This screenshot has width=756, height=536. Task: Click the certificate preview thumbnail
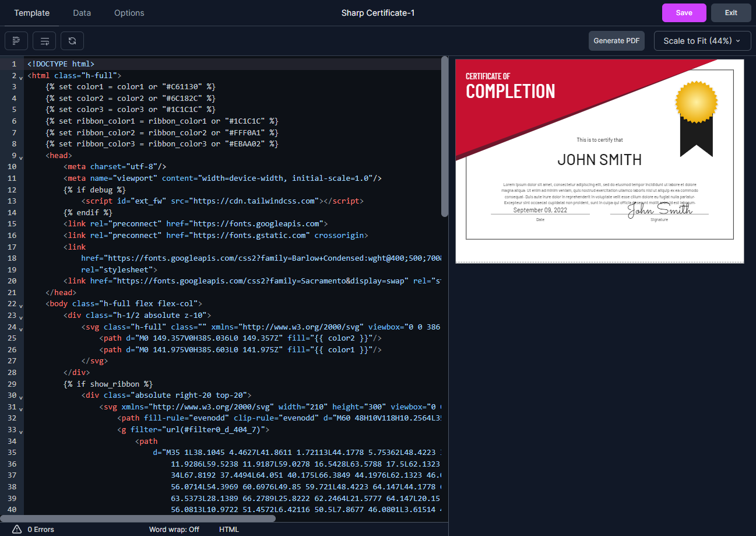(x=600, y=159)
